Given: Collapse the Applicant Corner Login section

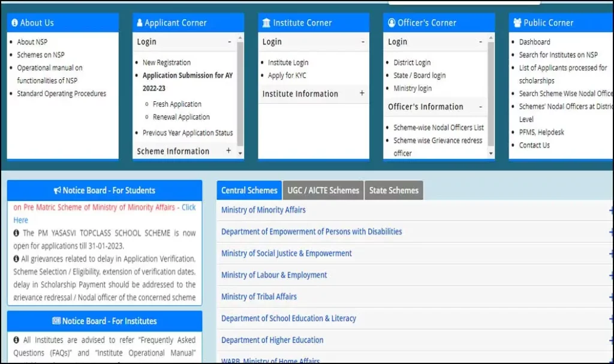Looking at the screenshot, I should coord(229,42).
